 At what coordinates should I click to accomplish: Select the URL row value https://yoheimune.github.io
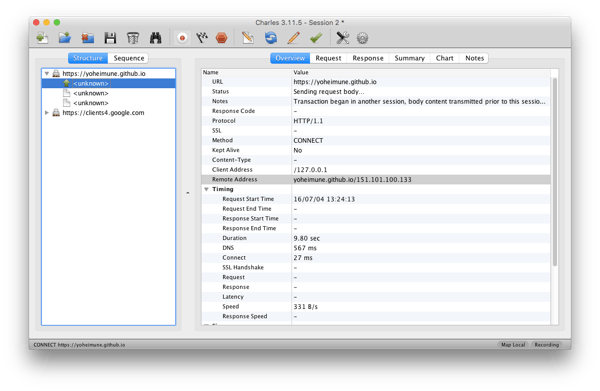(335, 82)
